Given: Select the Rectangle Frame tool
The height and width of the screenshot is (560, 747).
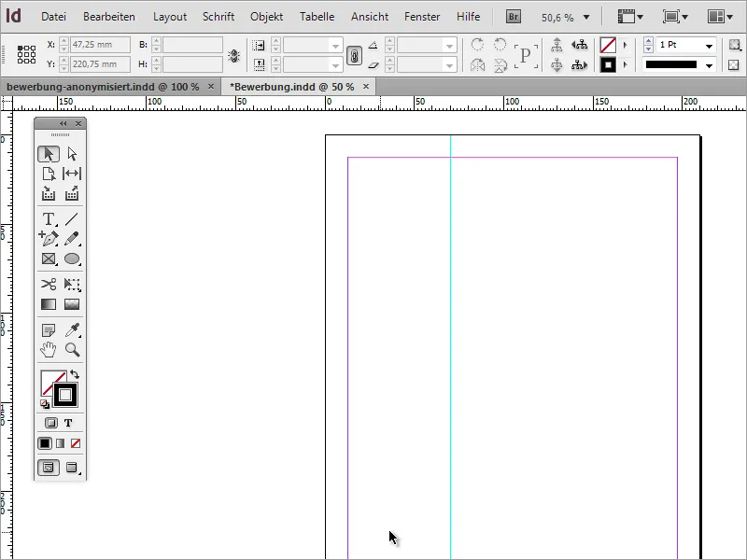Looking at the screenshot, I should point(49,259).
